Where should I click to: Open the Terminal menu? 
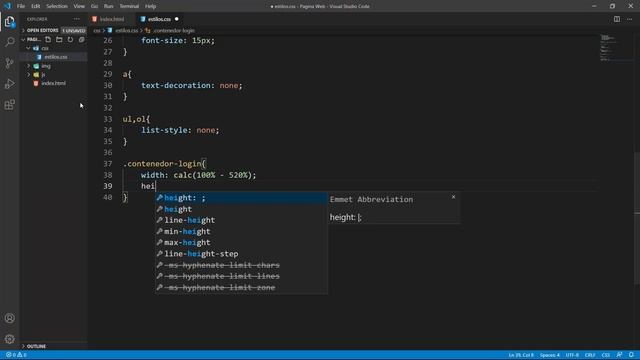coord(129,6)
